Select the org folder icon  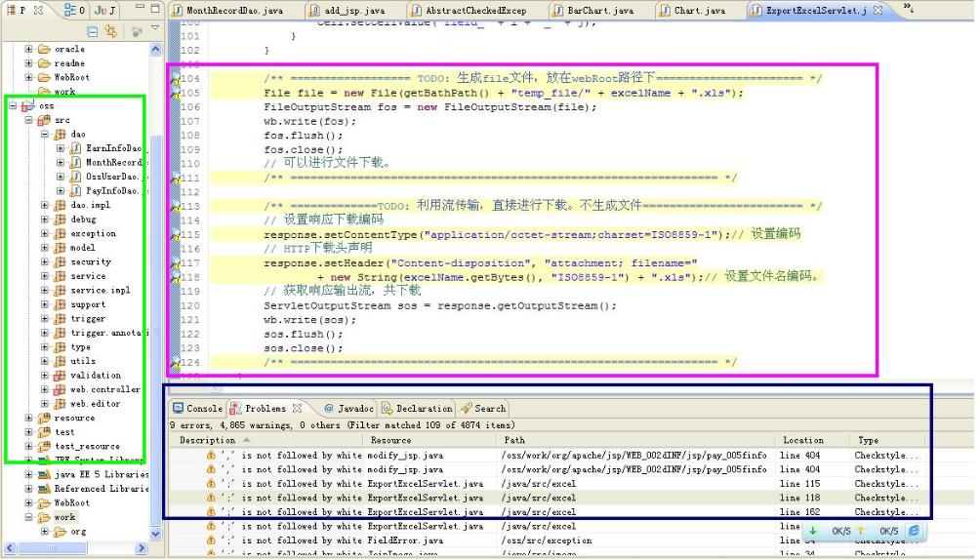(x=60, y=532)
